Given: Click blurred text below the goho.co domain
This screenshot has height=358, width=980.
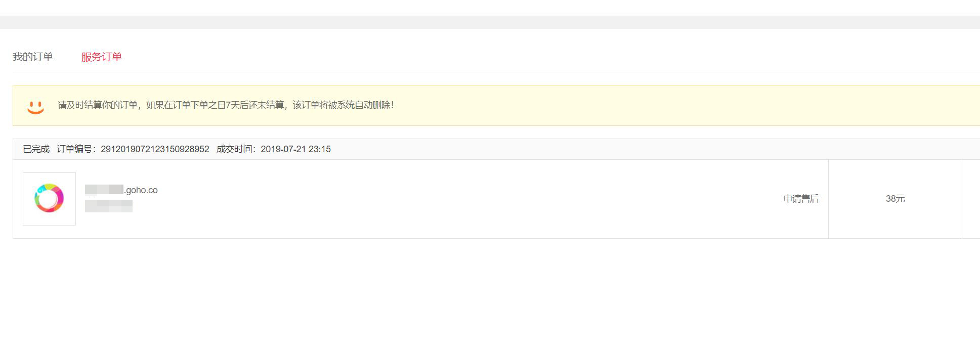Looking at the screenshot, I should (109, 206).
